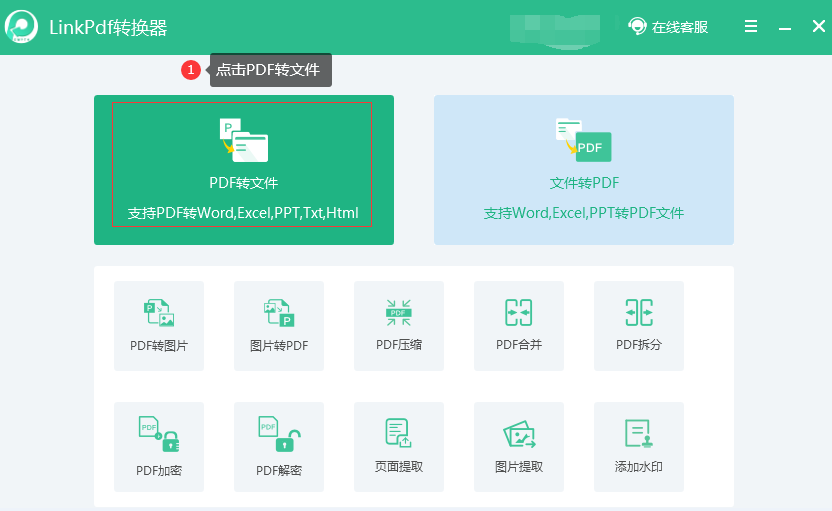The image size is (832, 511).
Task: Select the 页面提取 page extract icon
Action: (398, 433)
